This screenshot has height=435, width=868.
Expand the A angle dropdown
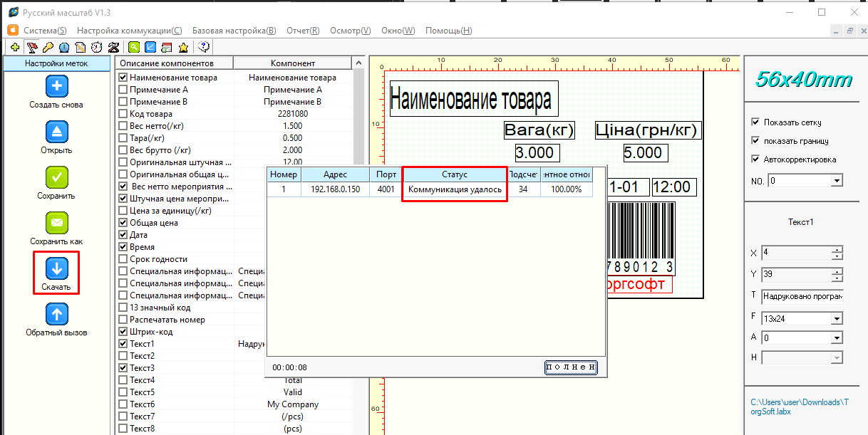[x=836, y=338]
